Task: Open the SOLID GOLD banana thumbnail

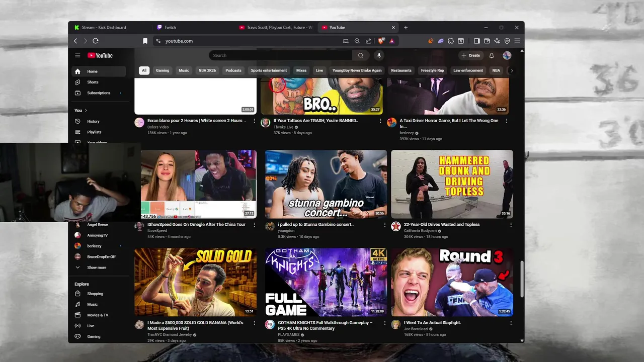Action: 195,282
